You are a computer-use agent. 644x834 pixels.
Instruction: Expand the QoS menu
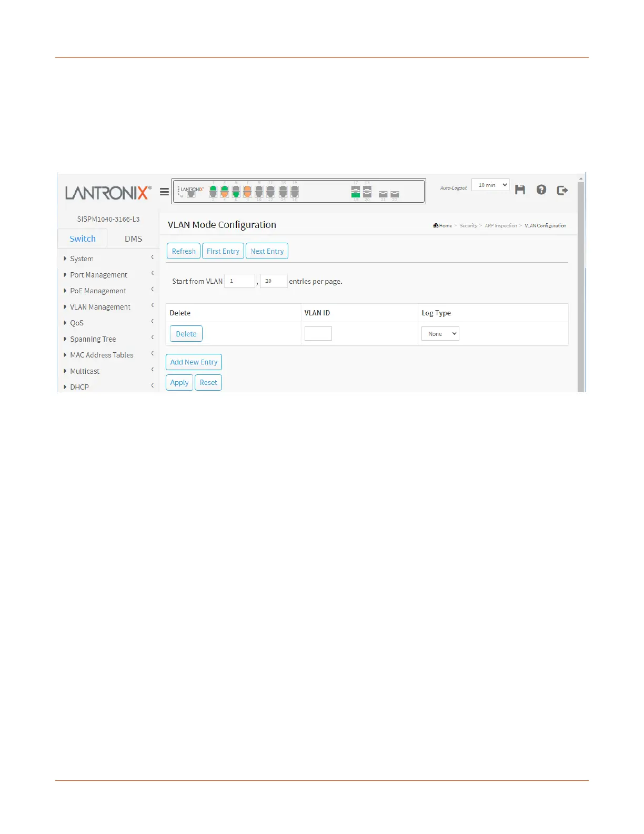109,323
